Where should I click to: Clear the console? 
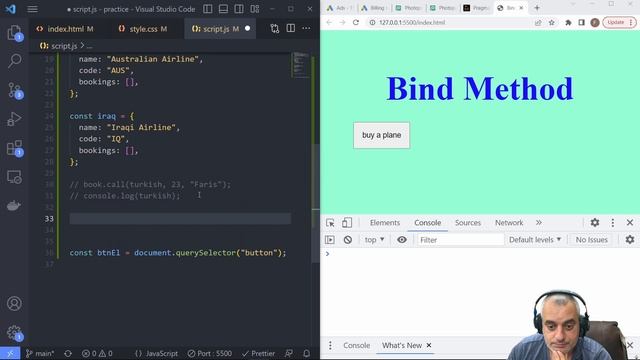coord(348,240)
